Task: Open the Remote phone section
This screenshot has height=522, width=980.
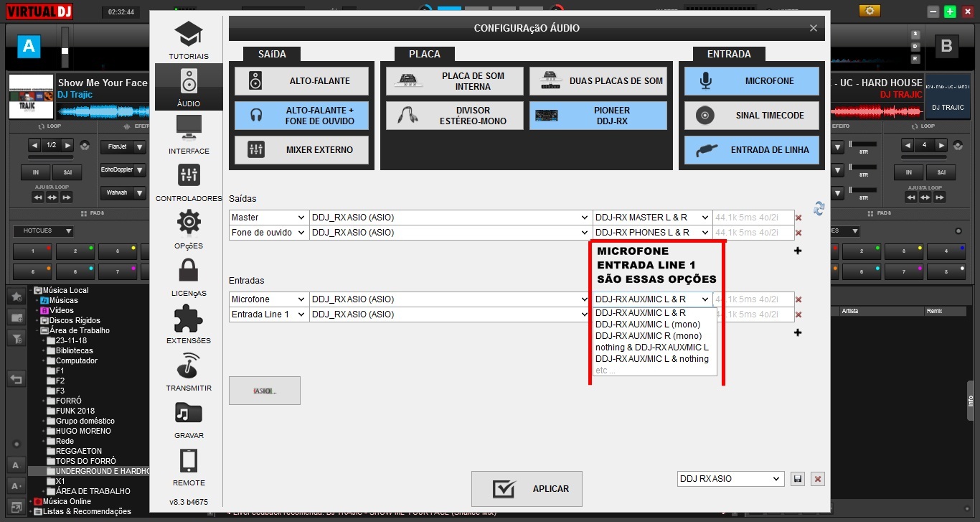Action: (189, 467)
